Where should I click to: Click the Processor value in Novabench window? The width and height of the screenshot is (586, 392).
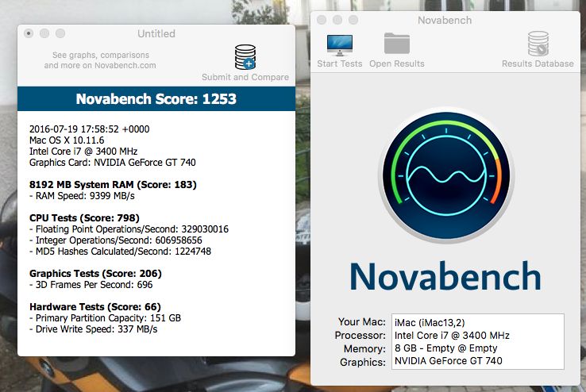coord(453,335)
